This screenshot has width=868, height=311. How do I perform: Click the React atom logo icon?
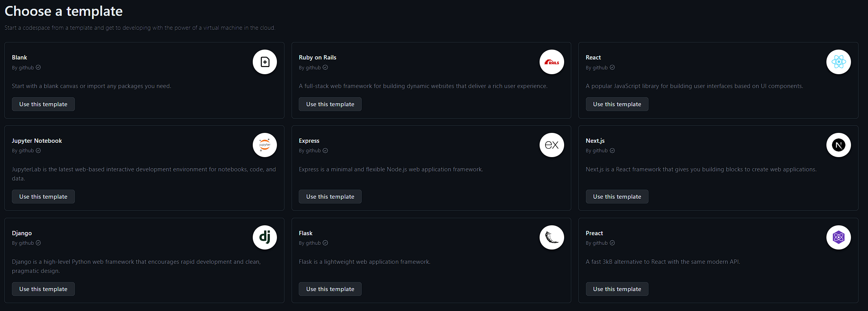[838, 62]
